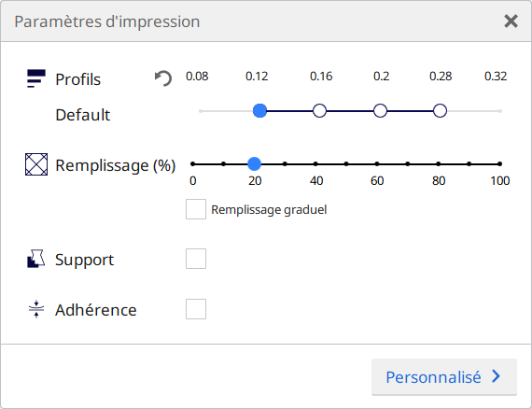The image size is (532, 409).
Task: Enable the Remplissage graduel checkbox
Action: pyautogui.click(x=196, y=209)
